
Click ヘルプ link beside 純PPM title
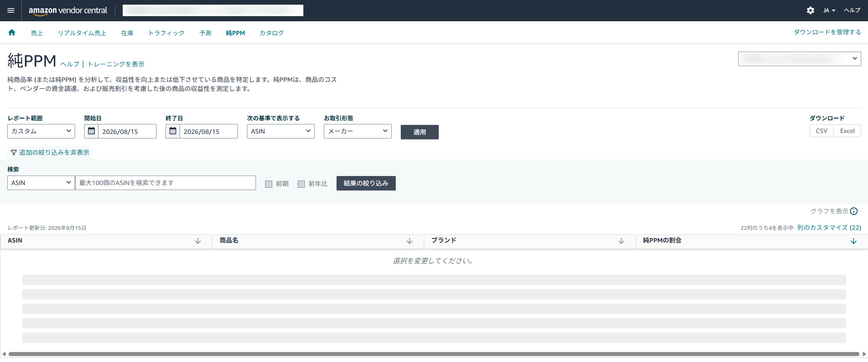(70, 64)
